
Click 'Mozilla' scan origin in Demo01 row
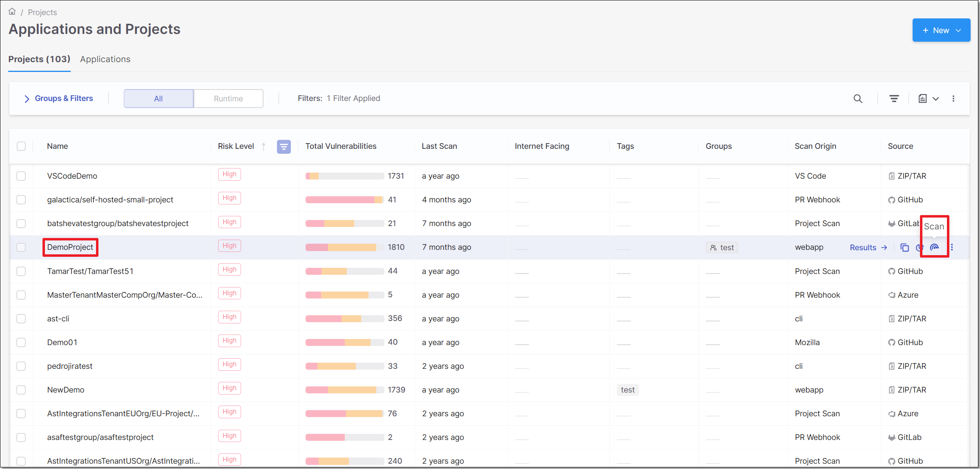coord(807,343)
